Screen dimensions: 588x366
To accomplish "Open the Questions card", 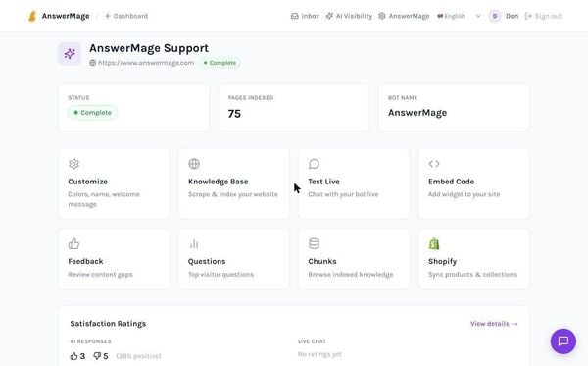I will [x=233, y=258].
